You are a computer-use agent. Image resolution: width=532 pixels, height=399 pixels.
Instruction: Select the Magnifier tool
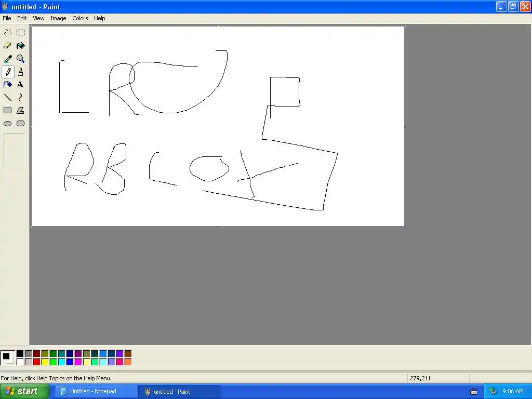point(21,59)
